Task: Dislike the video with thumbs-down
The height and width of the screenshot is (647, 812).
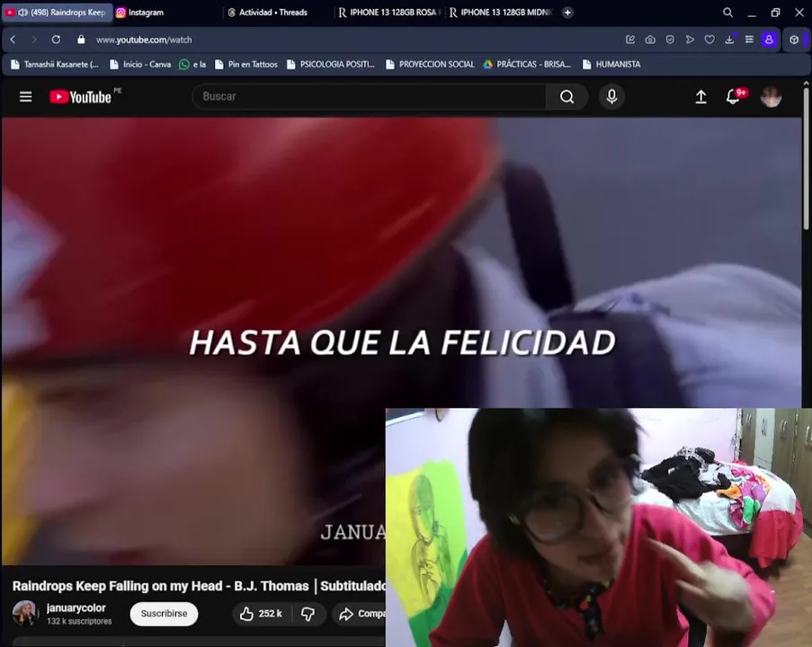Action: [308, 614]
